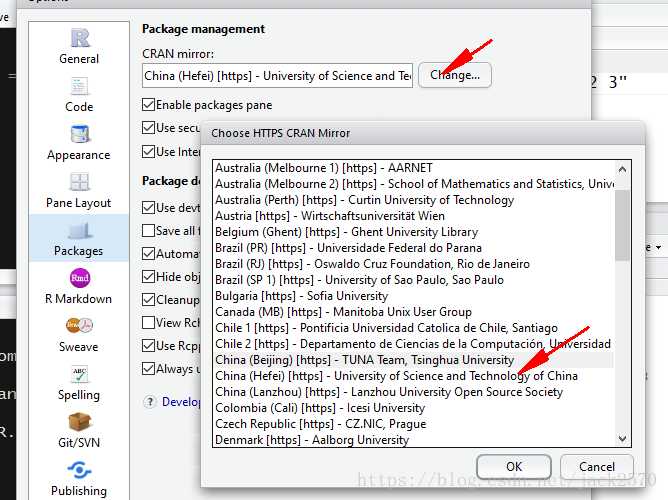
Task: Open the Spelling options section
Action: click(x=79, y=382)
